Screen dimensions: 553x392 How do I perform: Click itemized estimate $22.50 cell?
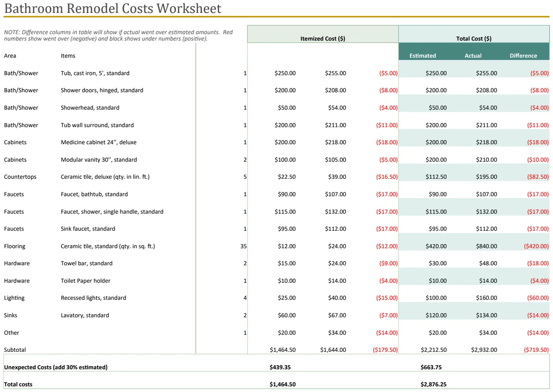point(287,177)
